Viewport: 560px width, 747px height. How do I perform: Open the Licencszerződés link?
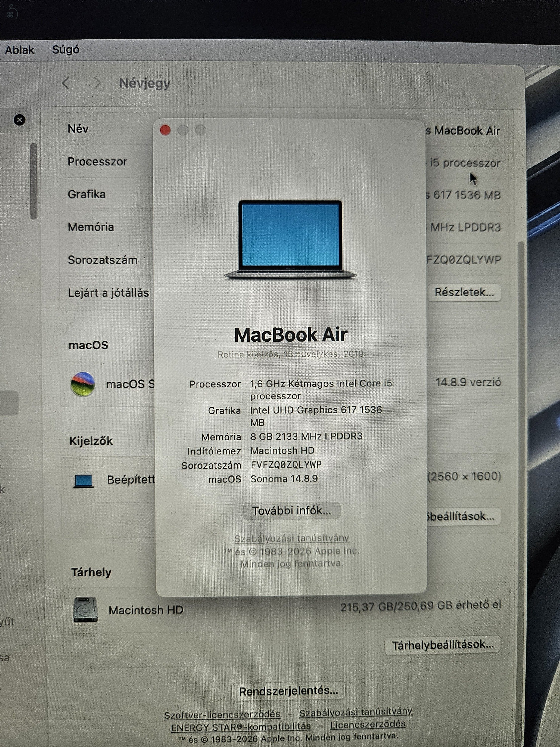click(368, 725)
